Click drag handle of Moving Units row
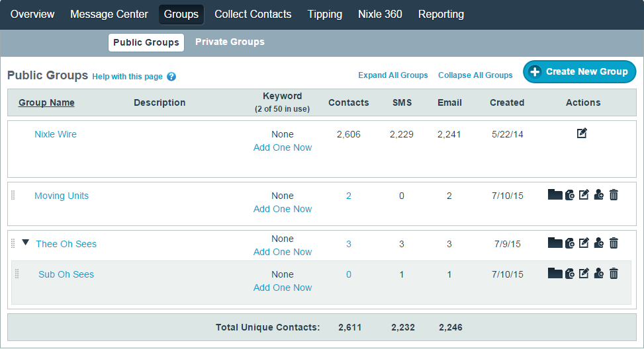644x349 pixels. pyautogui.click(x=13, y=195)
